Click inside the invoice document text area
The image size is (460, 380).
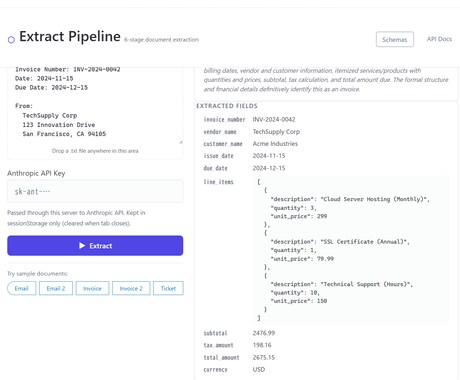pyautogui.click(x=95, y=105)
